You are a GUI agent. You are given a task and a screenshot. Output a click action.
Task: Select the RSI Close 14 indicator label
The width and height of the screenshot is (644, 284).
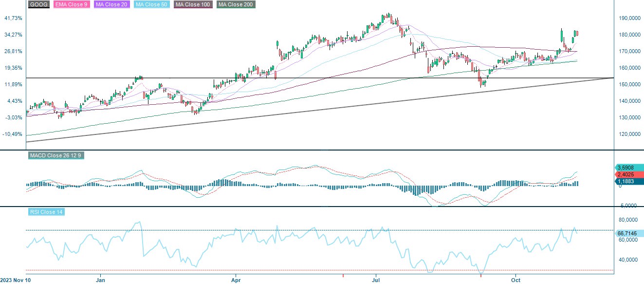[47, 212]
